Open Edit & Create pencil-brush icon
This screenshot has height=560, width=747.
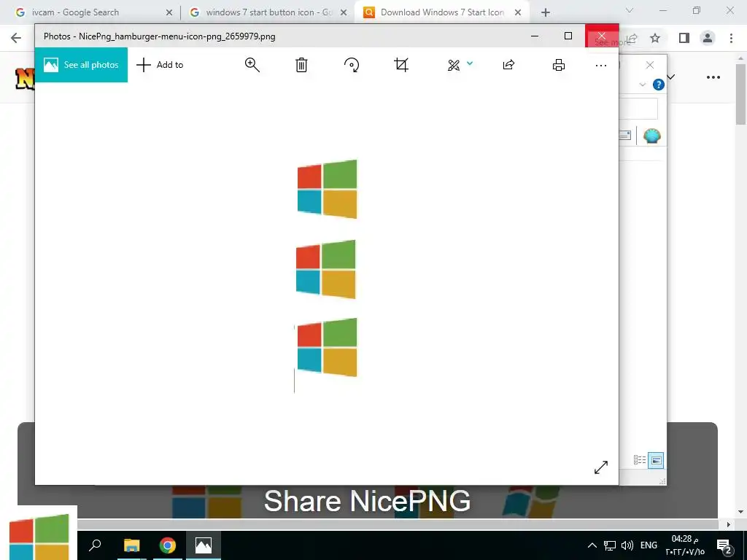pyautogui.click(x=454, y=65)
